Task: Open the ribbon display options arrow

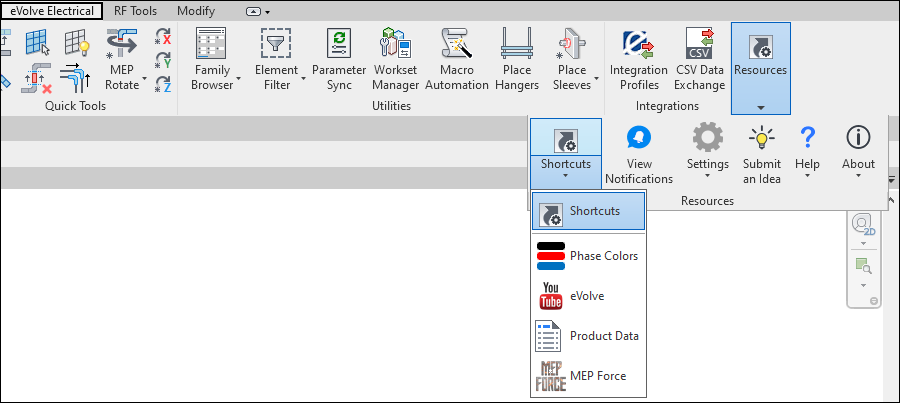Action: (267, 11)
